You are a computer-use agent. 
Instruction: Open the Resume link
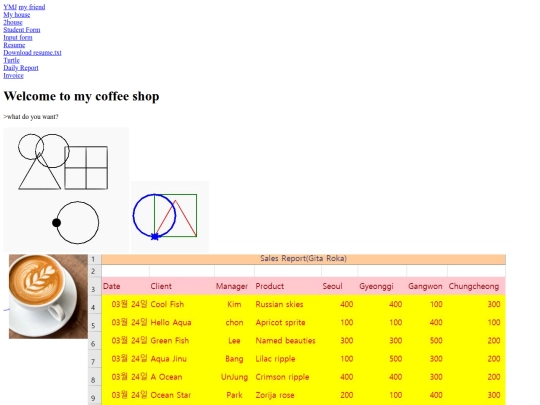(14, 45)
